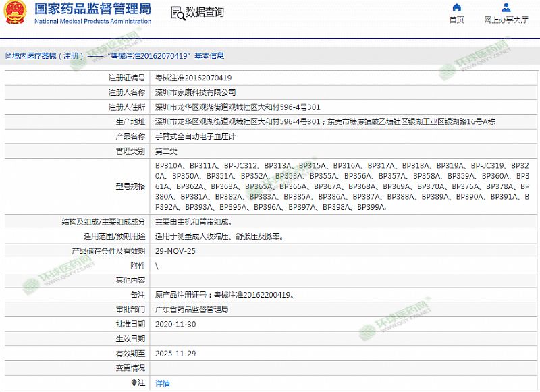
Task: Click the 型号规格 model list text
Action: coord(342,186)
